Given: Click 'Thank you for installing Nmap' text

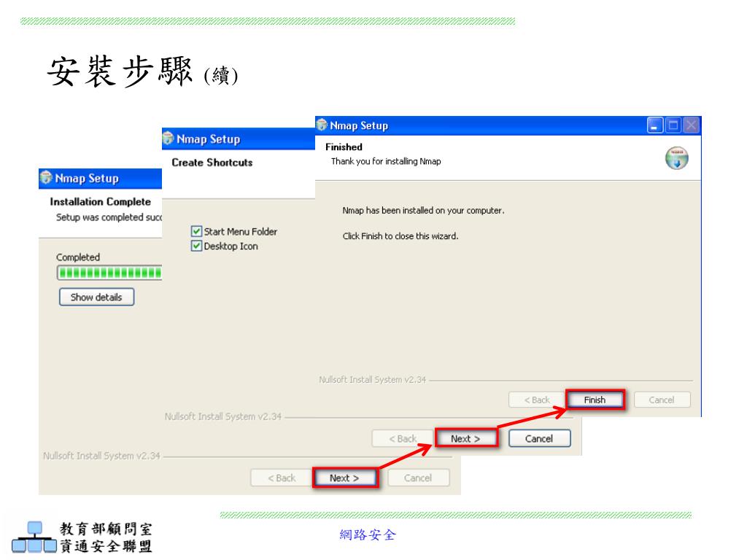Looking at the screenshot, I should pyautogui.click(x=386, y=161).
